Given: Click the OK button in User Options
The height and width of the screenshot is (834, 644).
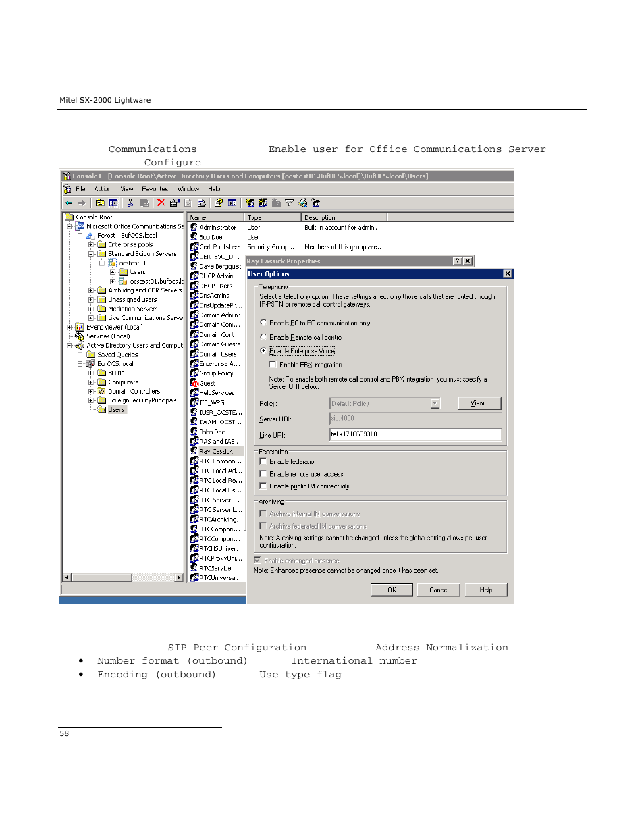Looking at the screenshot, I should [392, 590].
